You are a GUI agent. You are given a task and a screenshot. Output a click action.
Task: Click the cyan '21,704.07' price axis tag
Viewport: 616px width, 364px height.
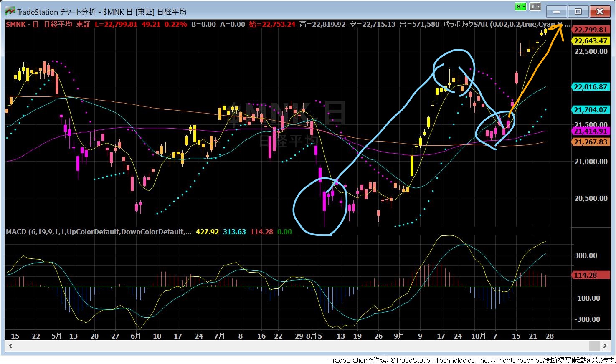click(x=591, y=110)
